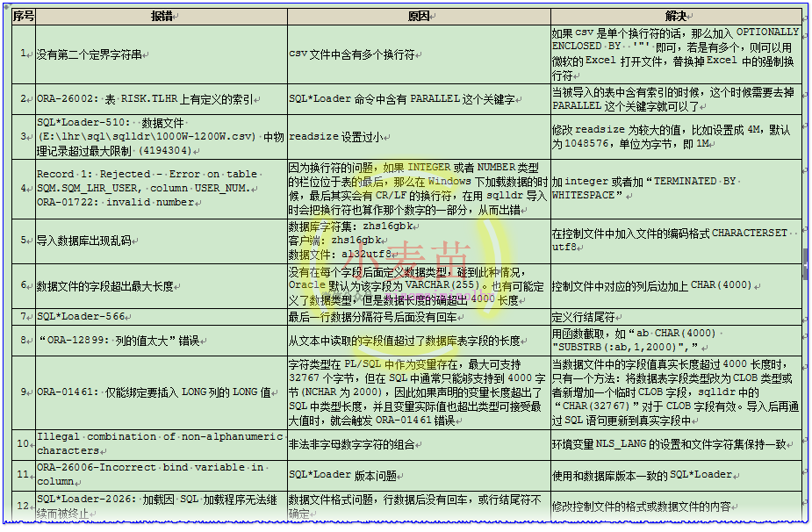Click the 报错 column header
This screenshot has width=812, height=532.
162,16
